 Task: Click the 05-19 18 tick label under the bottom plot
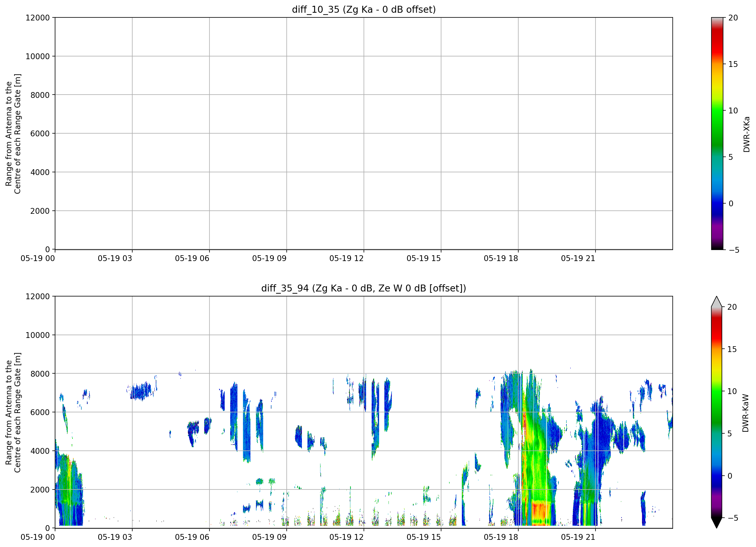[x=501, y=537]
